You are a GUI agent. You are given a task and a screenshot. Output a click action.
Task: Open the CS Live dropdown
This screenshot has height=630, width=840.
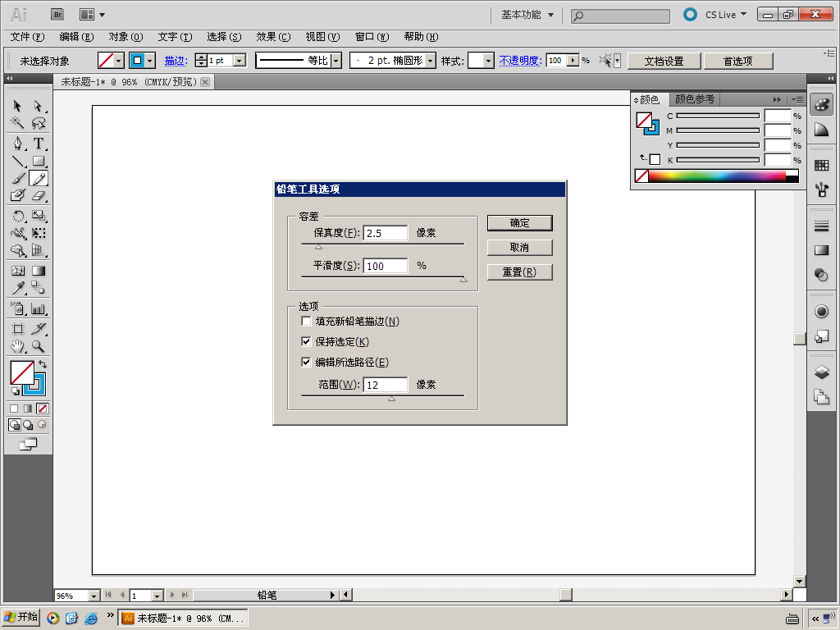[726, 15]
